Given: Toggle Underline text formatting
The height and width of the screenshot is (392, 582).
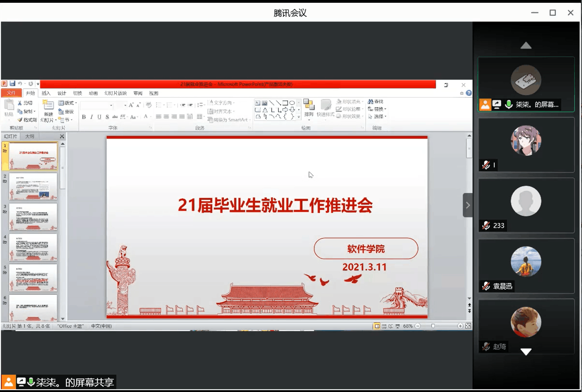Looking at the screenshot, I should 99,117.
